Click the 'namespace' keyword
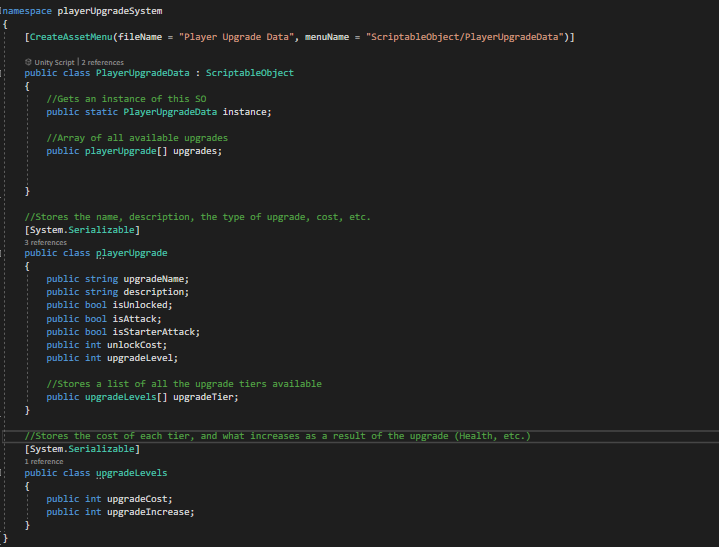This screenshot has width=719, height=547. coord(27,11)
